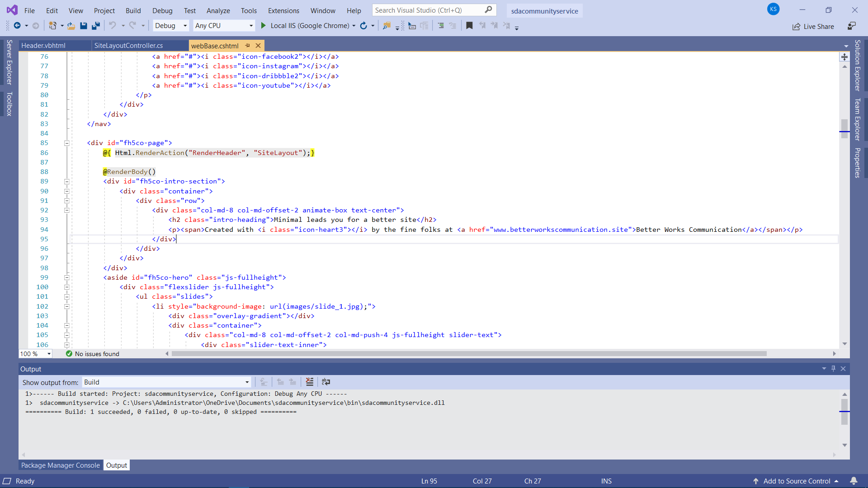Open the Build menu
This screenshot has height=488, width=868.
pos(133,10)
